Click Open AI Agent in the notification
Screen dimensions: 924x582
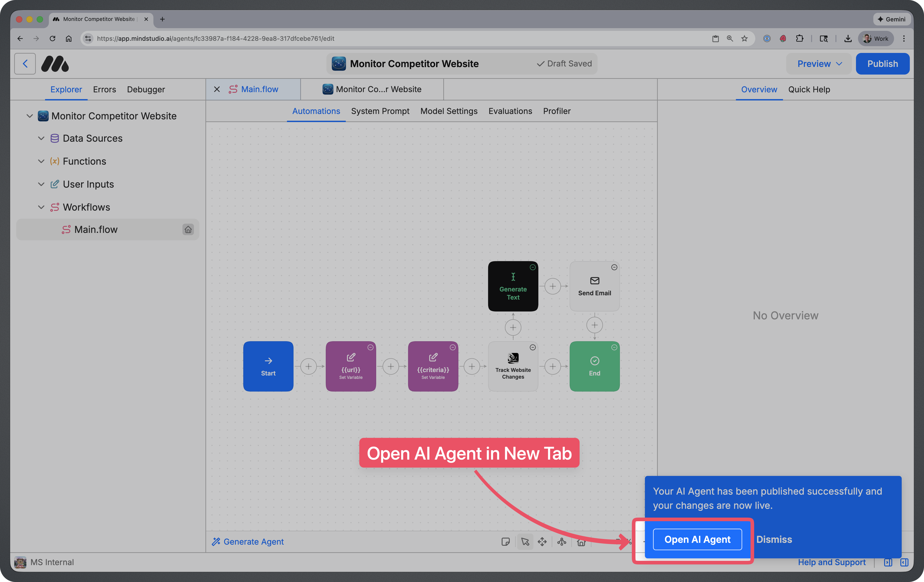(697, 539)
